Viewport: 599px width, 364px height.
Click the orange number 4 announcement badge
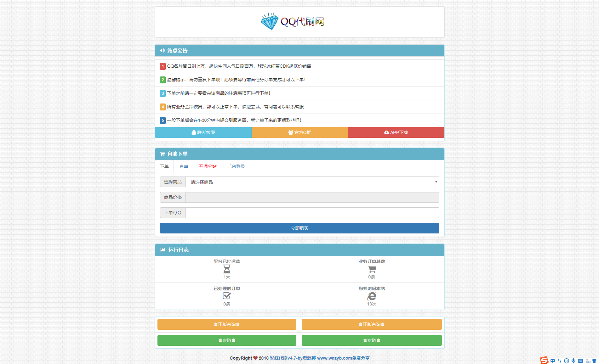point(163,107)
